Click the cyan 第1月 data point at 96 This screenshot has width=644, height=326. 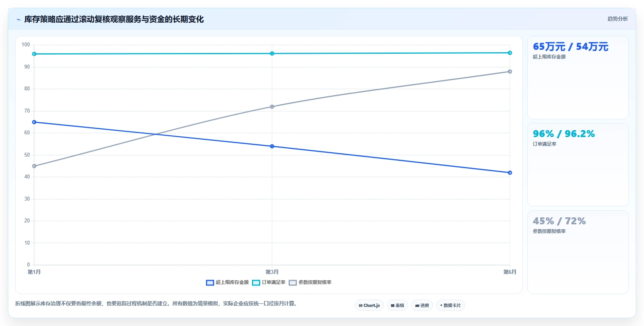tap(34, 54)
